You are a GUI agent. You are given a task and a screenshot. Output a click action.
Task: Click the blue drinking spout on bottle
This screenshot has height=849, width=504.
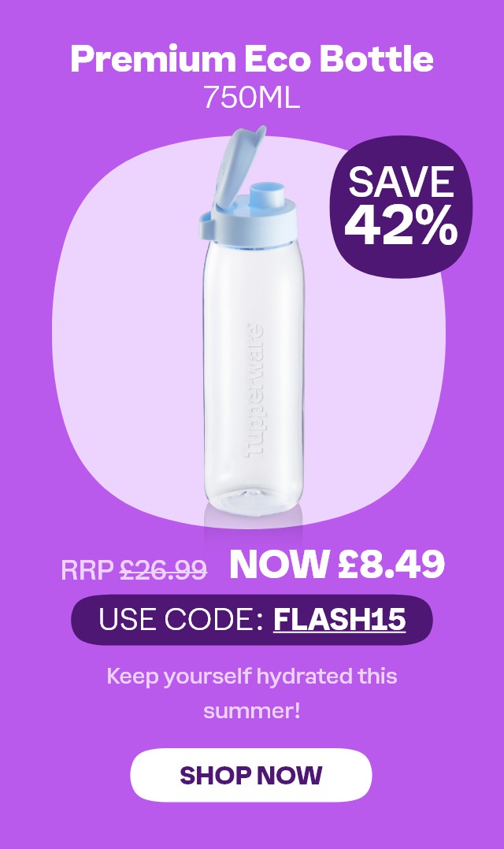(x=269, y=195)
